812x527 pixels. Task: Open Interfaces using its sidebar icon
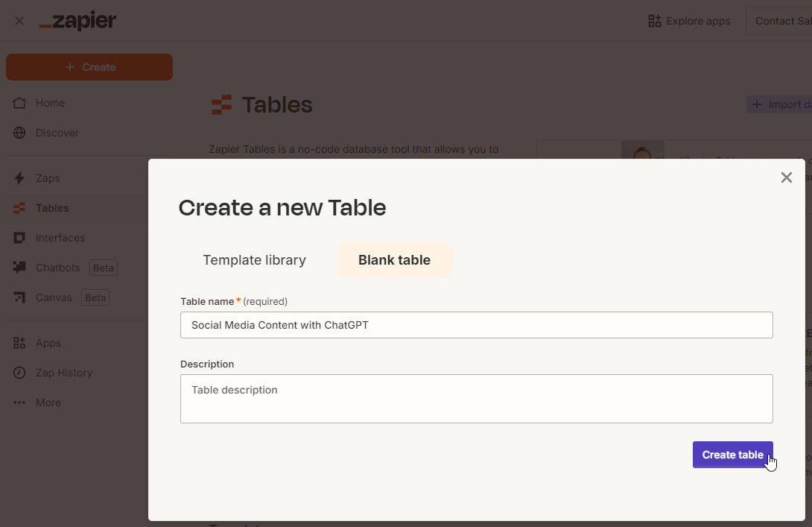pos(20,238)
